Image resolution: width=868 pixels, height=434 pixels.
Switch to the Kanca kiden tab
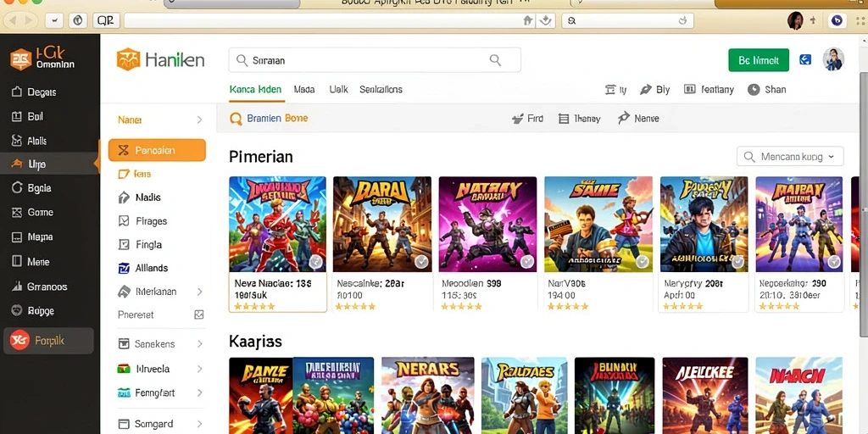coord(255,89)
